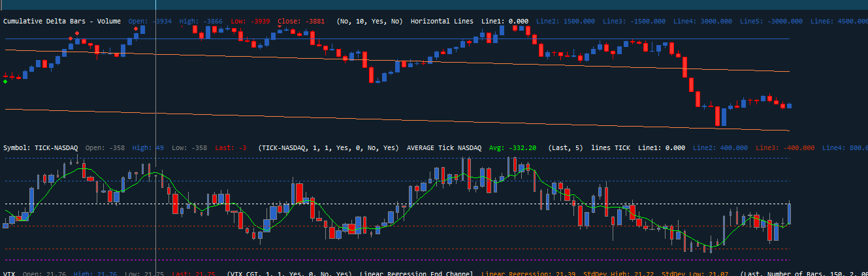Click the 'Symbol: TICK-NASDAQ' label
The width and height of the screenshot is (868, 276).
[40, 148]
